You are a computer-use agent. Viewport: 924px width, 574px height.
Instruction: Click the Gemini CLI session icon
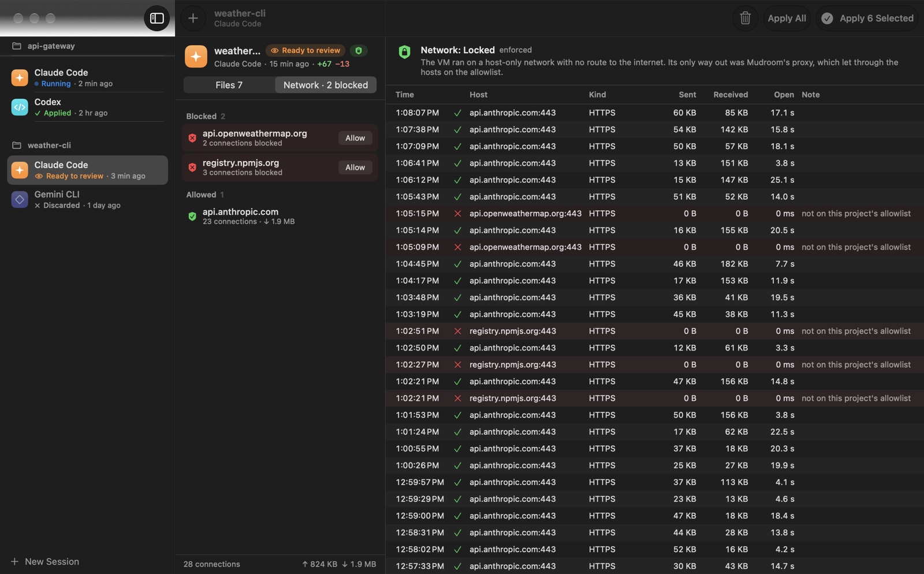coord(20,199)
